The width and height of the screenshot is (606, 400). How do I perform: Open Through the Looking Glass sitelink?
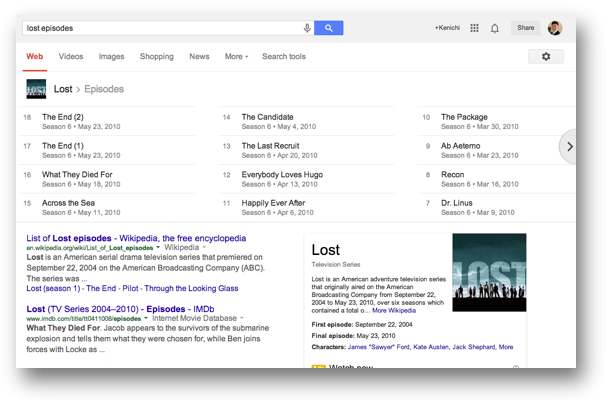tap(191, 288)
